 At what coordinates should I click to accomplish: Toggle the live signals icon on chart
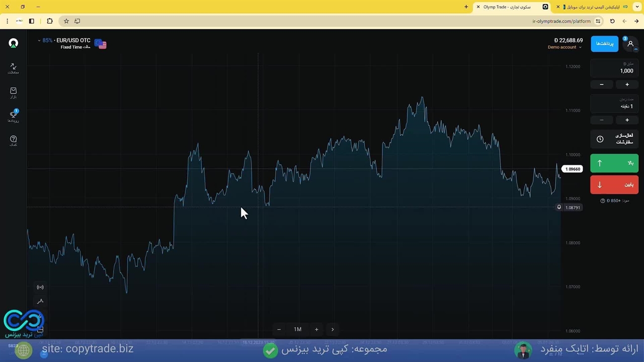[40, 287]
